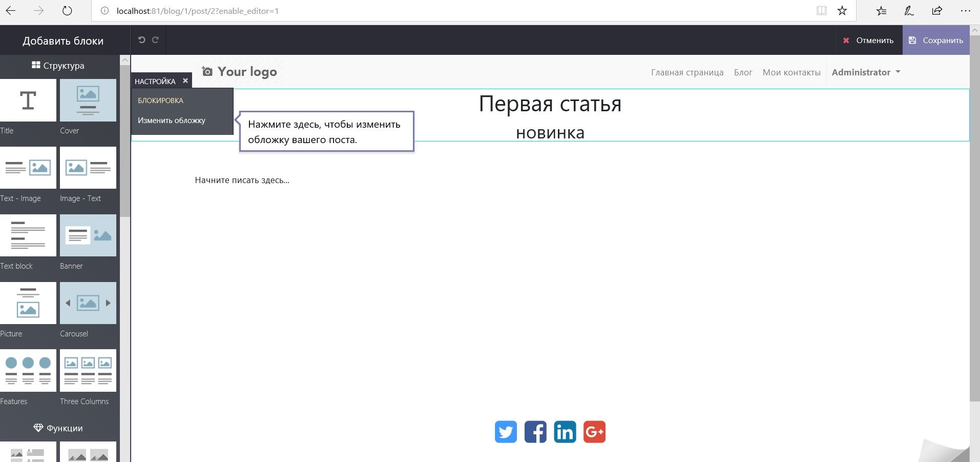Viewport: 980px width, 462px height.
Task: Open the Twitter social icon
Action: click(505, 431)
